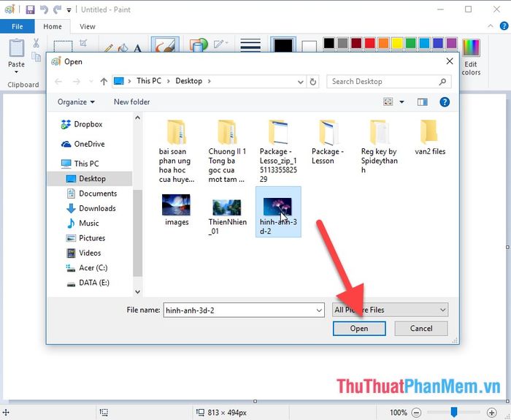
Task: Click navigation pane scroll up arrow
Action: (137, 118)
